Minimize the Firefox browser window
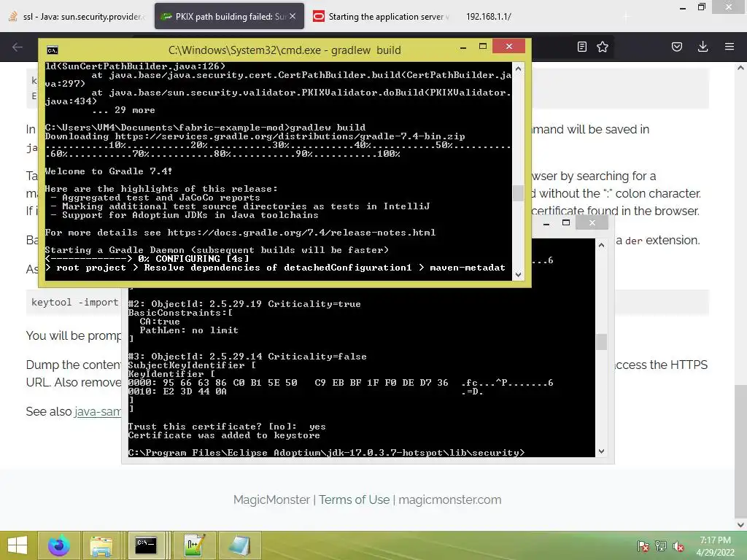The width and height of the screenshot is (747, 560). point(683,7)
